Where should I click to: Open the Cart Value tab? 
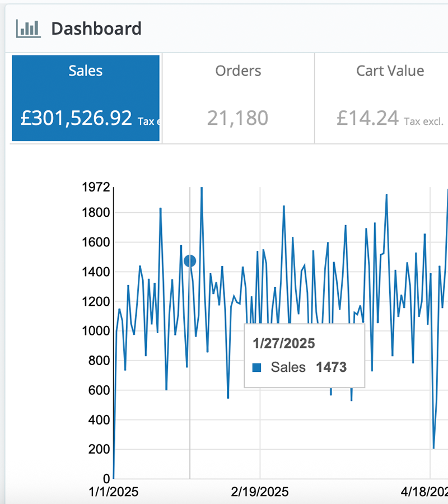[x=390, y=71]
